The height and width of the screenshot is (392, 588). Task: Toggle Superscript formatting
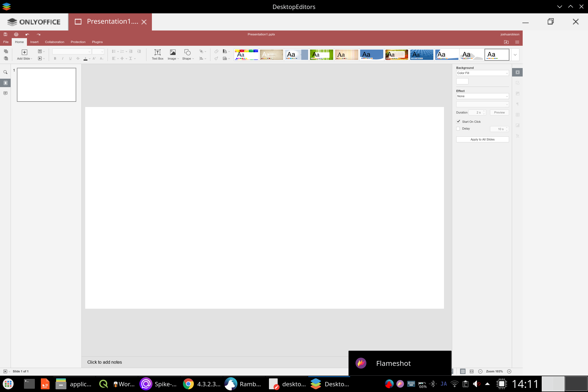click(x=94, y=59)
